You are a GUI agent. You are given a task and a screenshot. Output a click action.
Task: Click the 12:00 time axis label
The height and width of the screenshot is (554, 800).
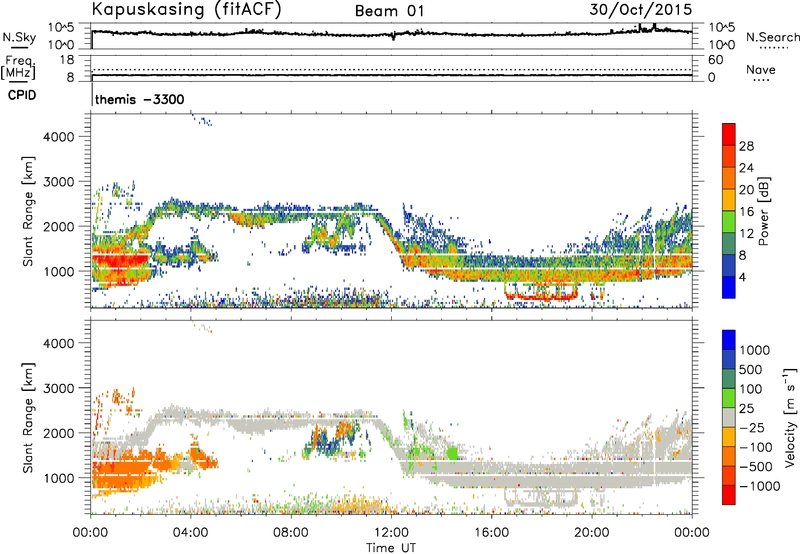(392, 533)
